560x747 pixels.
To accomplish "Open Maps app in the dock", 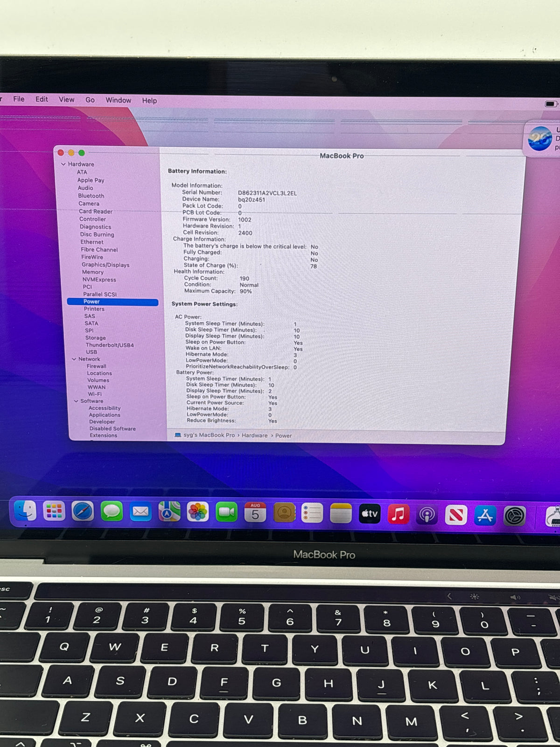I will pyautogui.click(x=169, y=512).
